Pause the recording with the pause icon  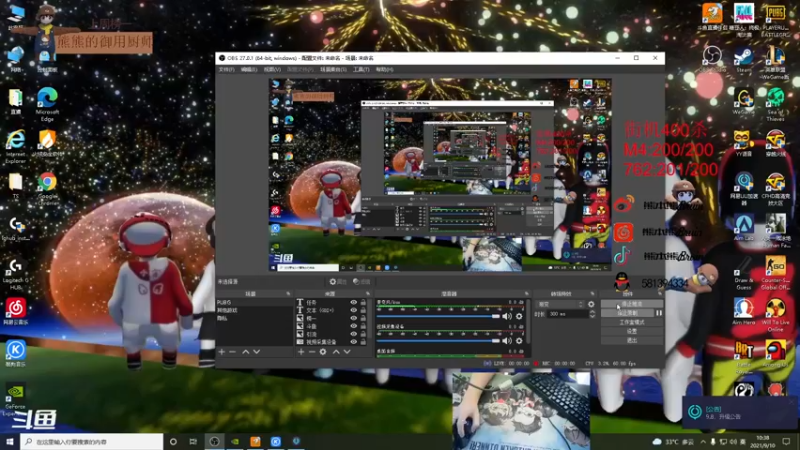(x=659, y=313)
